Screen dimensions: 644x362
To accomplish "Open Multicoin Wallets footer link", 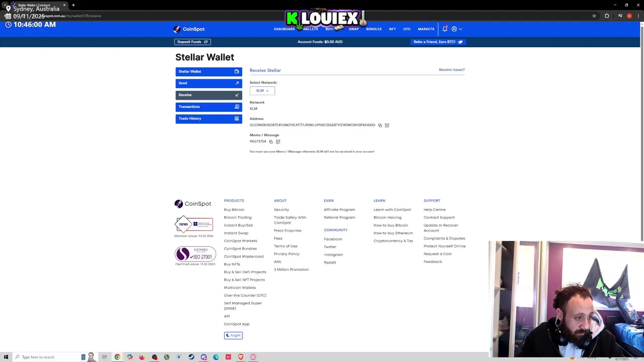I will [x=239, y=288].
